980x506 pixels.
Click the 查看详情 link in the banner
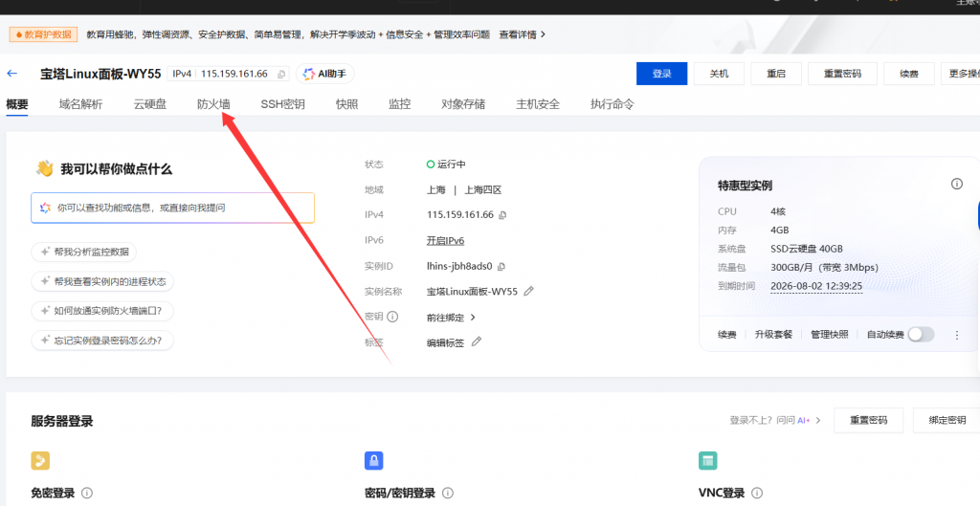[x=522, y=35]
